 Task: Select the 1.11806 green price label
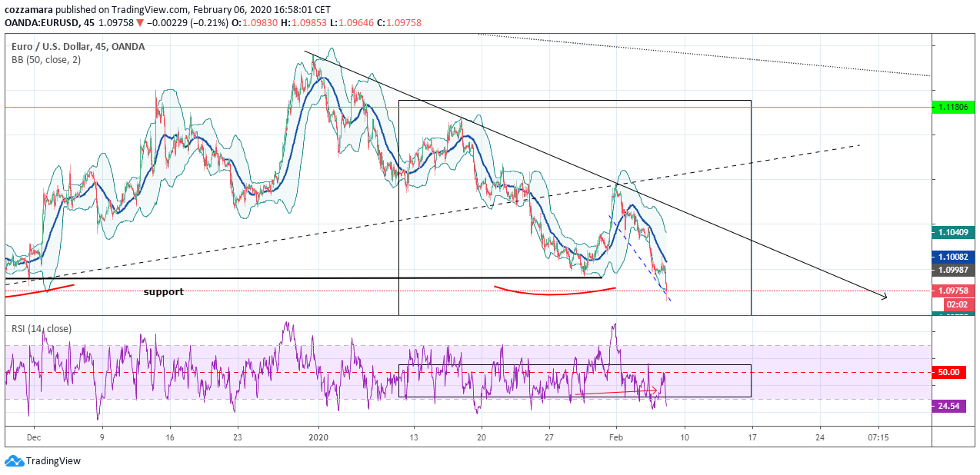coord(953,108)
